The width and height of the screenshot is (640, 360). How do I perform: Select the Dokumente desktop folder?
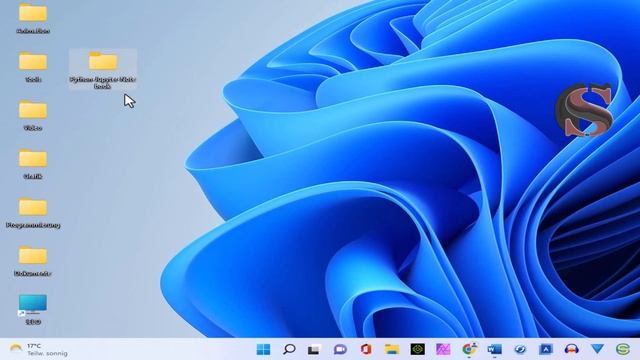33,261
